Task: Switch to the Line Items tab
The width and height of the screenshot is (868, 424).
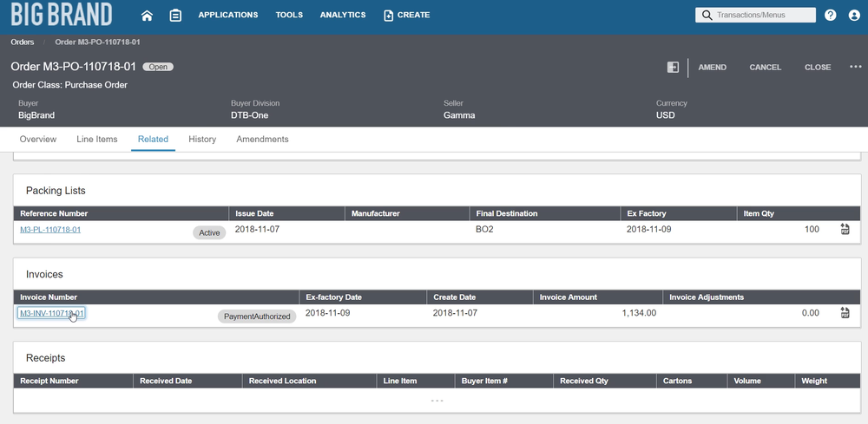Action: [97, 140]
